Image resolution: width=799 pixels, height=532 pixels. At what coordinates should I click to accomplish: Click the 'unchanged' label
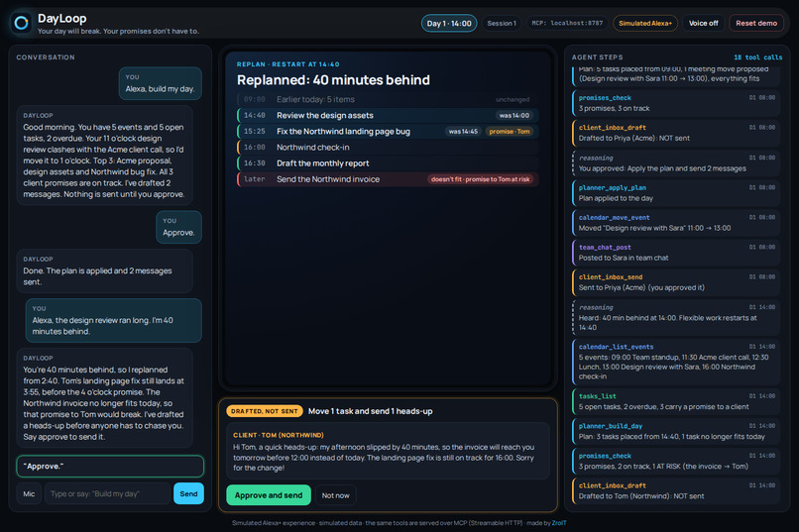(x=513, y=100)
